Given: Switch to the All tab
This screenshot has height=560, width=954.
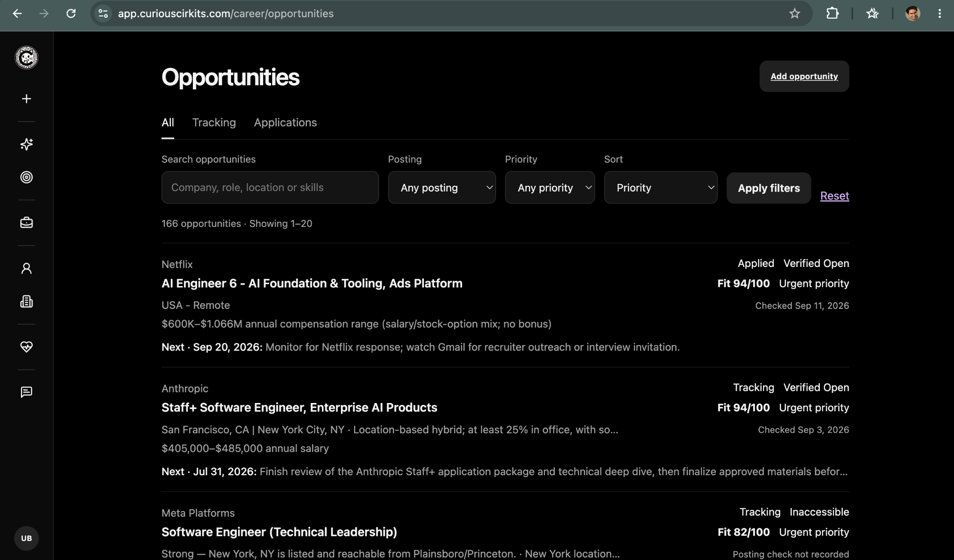Looking at the screenshot, I should [x=168, y=123].
